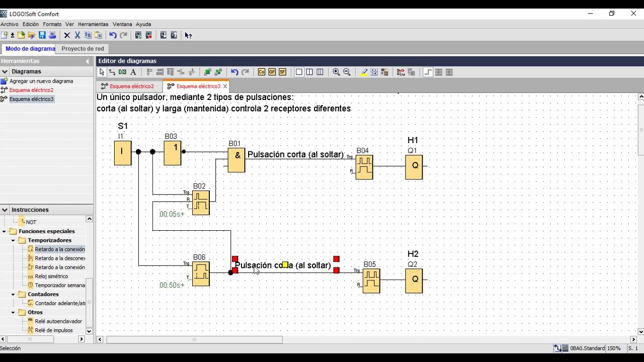Select the Connect wiring tool
The height and width of the screenshot is (362, 644).
click(x=112, y=72)
